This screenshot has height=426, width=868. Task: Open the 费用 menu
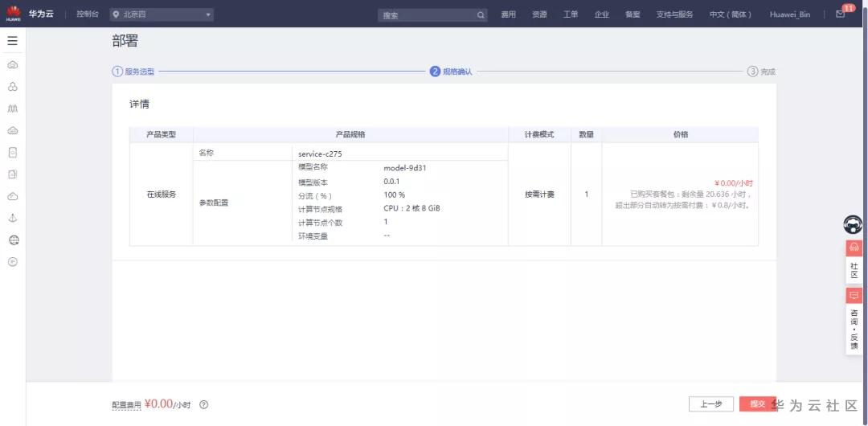[x=508, y=15]
